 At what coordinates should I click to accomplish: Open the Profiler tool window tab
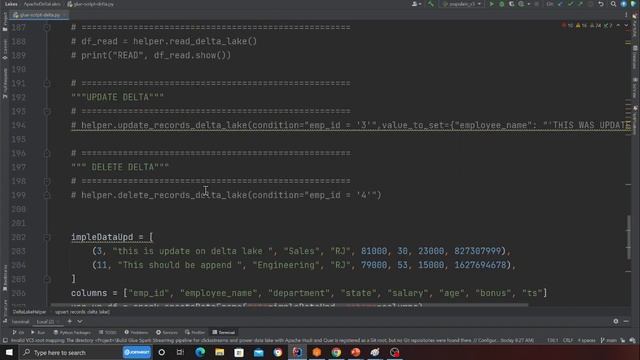[195, 333]
